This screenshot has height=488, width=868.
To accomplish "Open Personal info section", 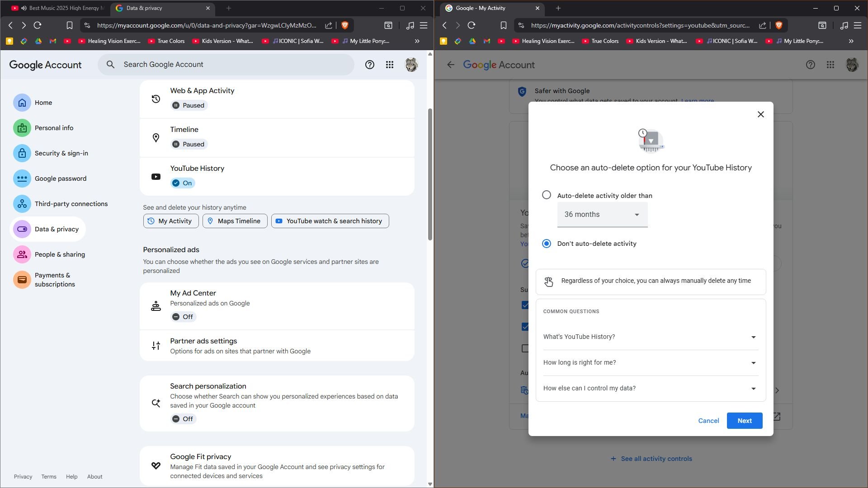I will pos(44,128).
